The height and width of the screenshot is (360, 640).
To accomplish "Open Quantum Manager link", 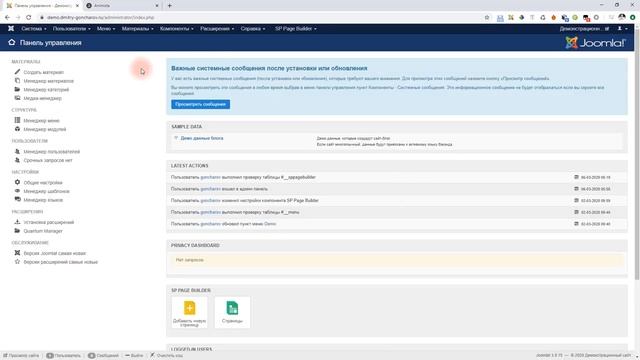I will pos(43,231).
